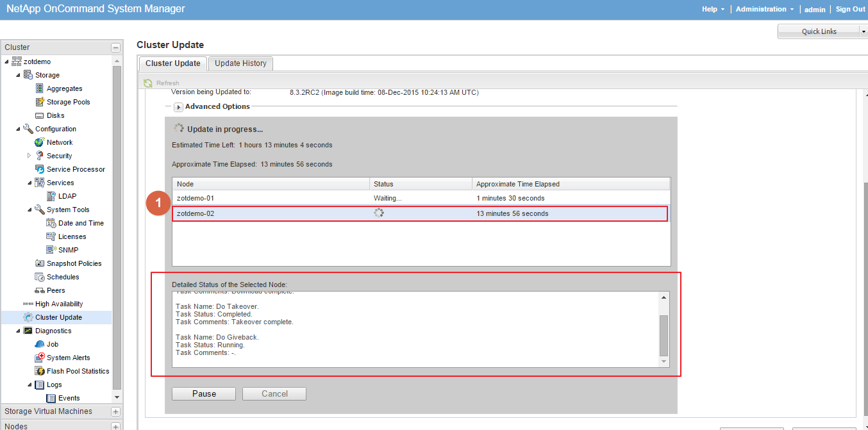The image size is (868, 430).
Task: Click the Status column header
Action: click(421, 184)
